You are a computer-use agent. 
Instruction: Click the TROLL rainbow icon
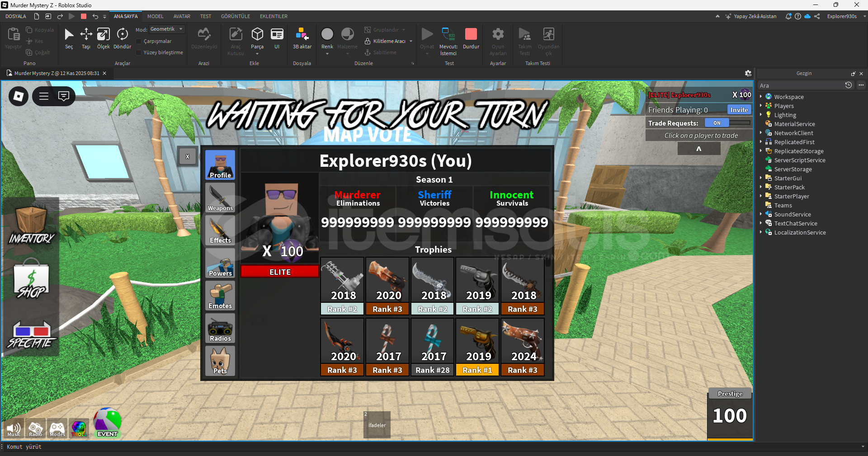(x=79, y=429)
